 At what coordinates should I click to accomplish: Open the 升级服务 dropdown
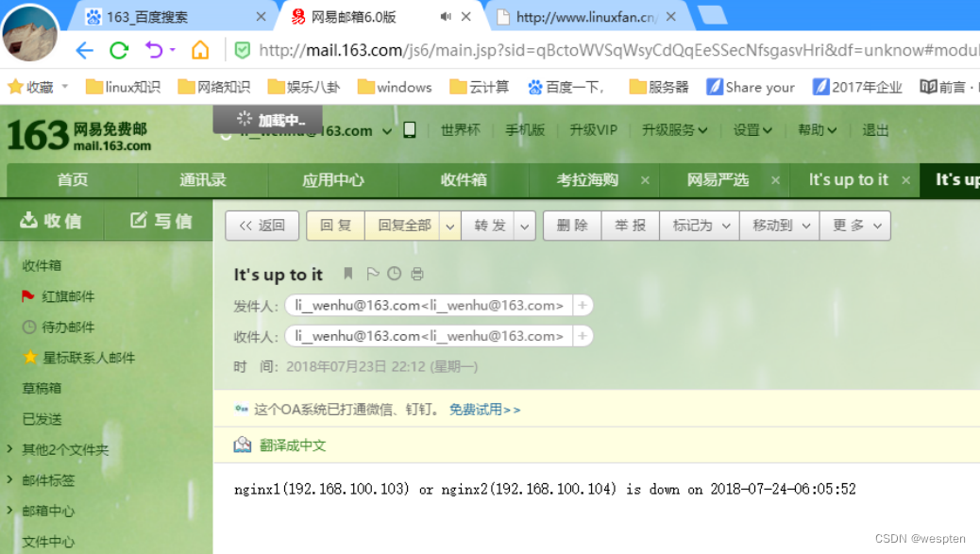tap(675, 130)
